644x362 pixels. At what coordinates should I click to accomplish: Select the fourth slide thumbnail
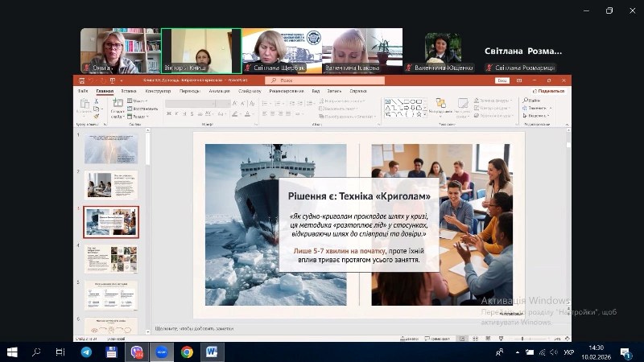point(112,259)
